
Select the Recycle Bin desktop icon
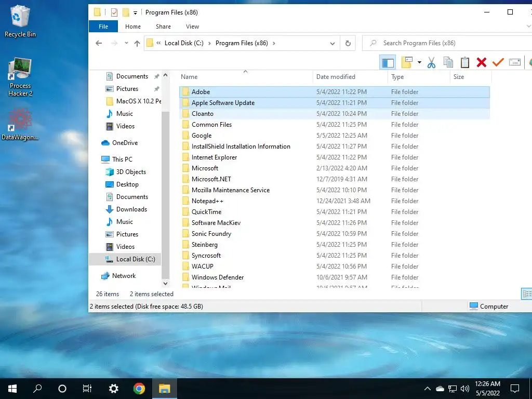pyautogui.click(x=20, y=21)
